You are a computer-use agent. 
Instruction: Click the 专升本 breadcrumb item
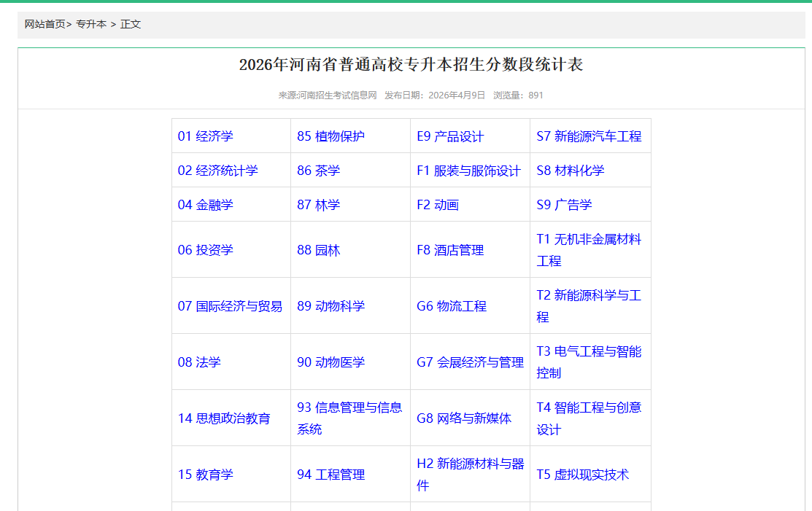click(90, 23)
